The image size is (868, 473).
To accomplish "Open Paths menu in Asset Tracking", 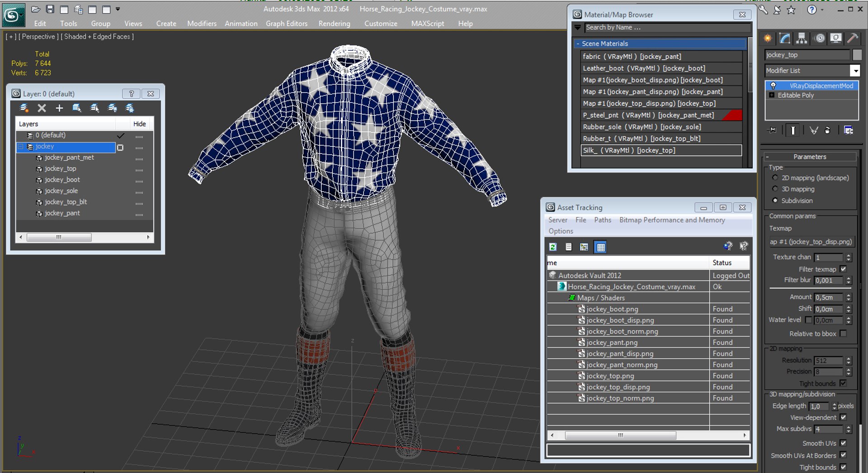I will tap(603, 220).
